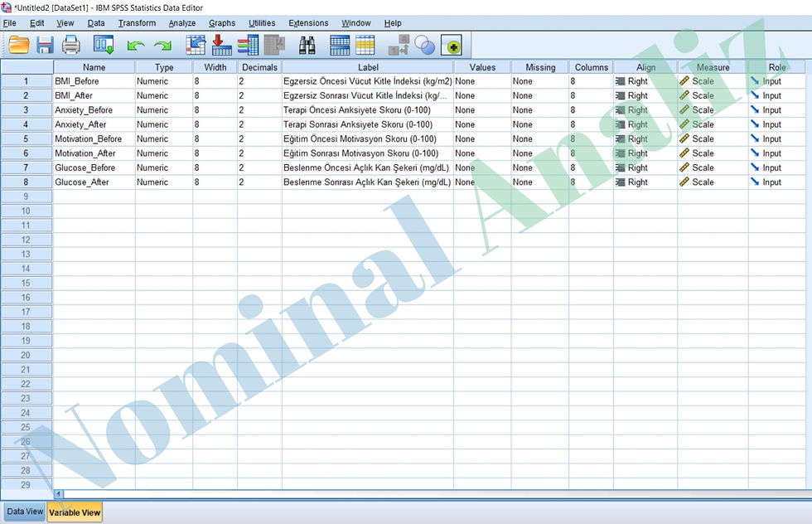The height and width of the screenshot is (524, 812).
Task: Click the Decimals column header
Action: click(x=259, y=67)
